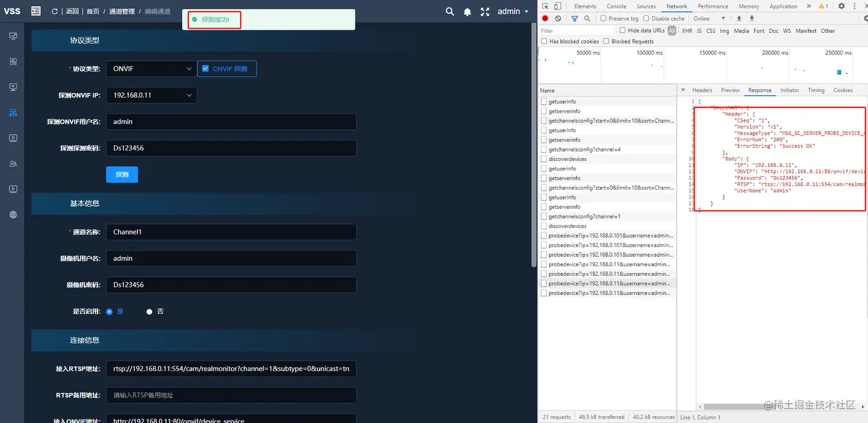Click the warning count indicator in DevTools

tap(824, 6)
